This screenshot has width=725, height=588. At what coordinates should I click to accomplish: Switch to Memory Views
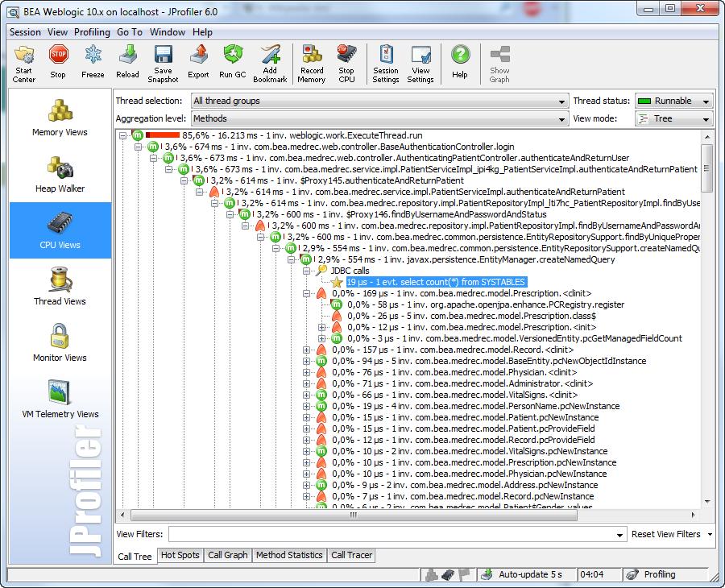tap(60, 118)
